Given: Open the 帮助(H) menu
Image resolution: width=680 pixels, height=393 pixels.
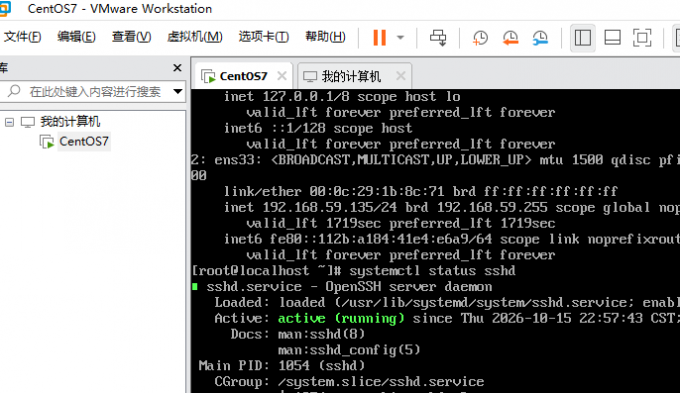Looking at the screenshot, I should tap(325, 37).
